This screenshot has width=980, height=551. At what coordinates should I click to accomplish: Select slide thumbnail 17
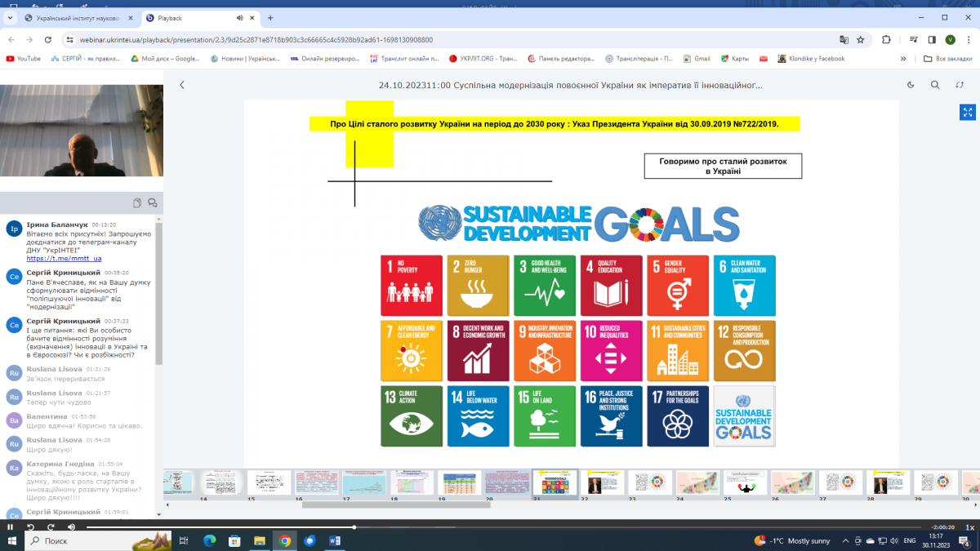[x=364, y=482]
